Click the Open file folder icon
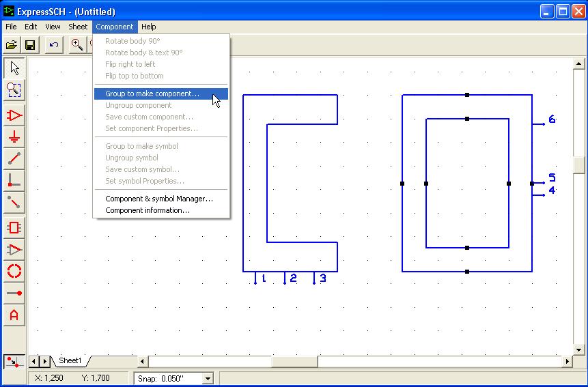Screen dimensions: 588x387 coord(12,45)
